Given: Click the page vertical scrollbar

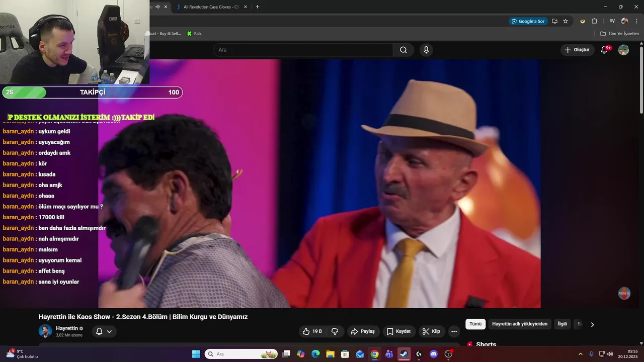Looking at the screenshot, I should (641, 80).
